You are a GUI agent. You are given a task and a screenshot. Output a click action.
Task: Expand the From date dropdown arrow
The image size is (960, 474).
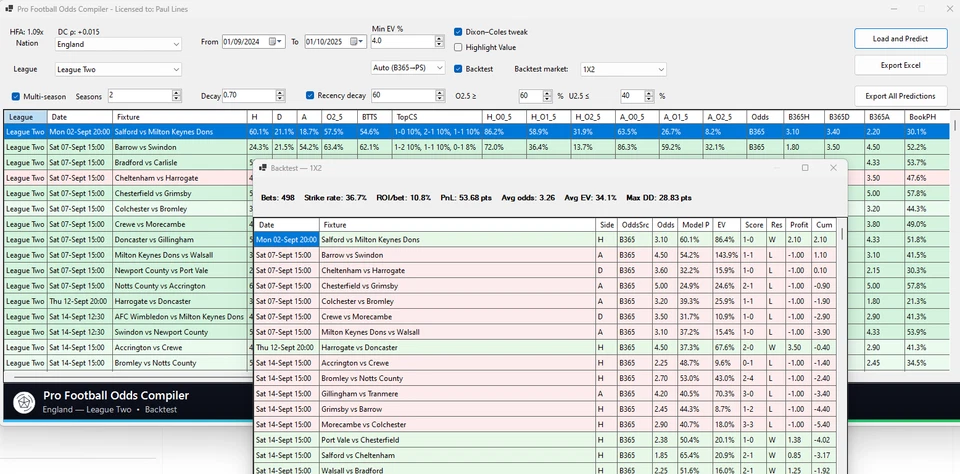[280, 42]
